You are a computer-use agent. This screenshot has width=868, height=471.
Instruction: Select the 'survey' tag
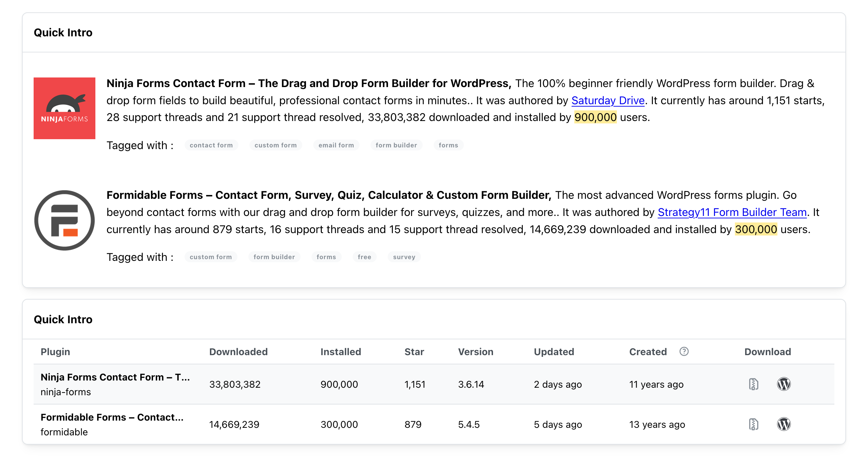(x=404, y=257)
